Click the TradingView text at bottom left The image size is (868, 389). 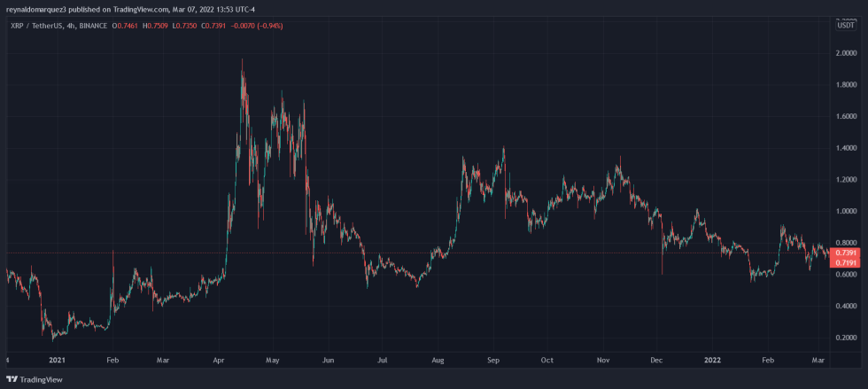tap(41, 379)
